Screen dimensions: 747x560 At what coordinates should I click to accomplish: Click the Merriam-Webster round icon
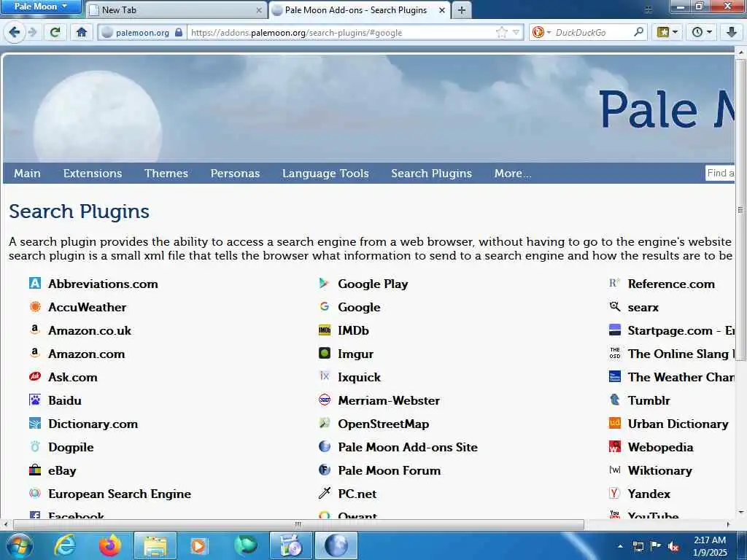click(x=325, y=400)
